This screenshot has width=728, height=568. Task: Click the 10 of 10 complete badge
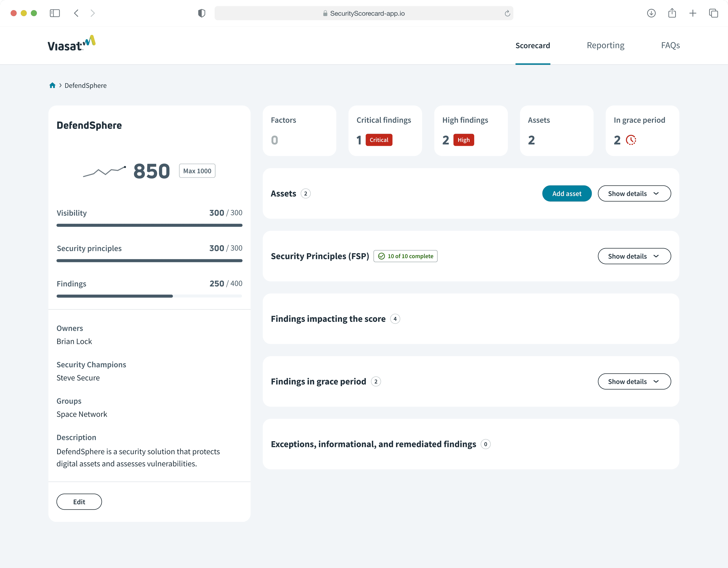point(405,256)
